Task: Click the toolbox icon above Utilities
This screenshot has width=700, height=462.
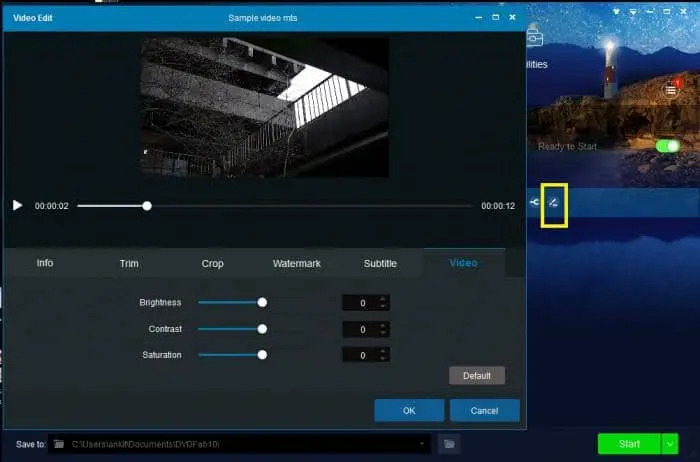Action: (x=534, y=38)
